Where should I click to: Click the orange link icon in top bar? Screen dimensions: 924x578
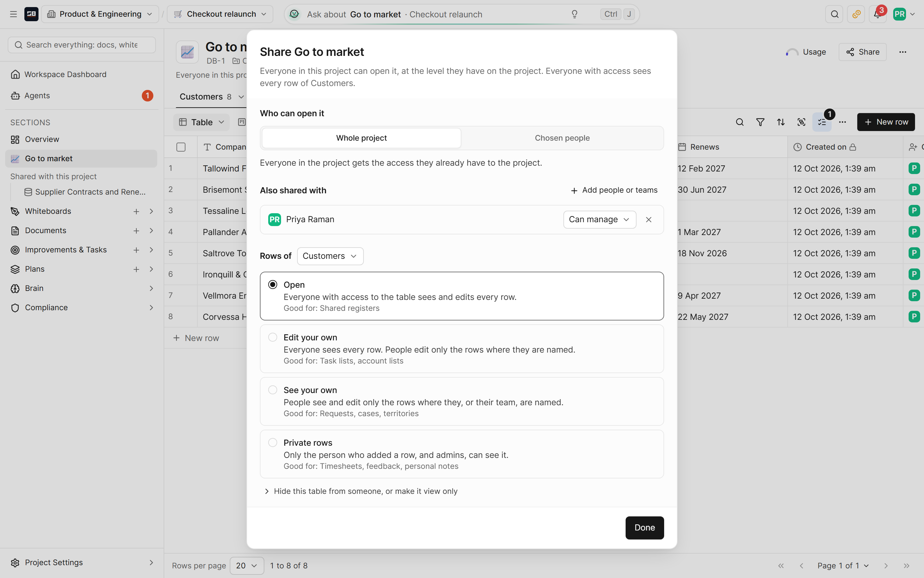point(856,14)
